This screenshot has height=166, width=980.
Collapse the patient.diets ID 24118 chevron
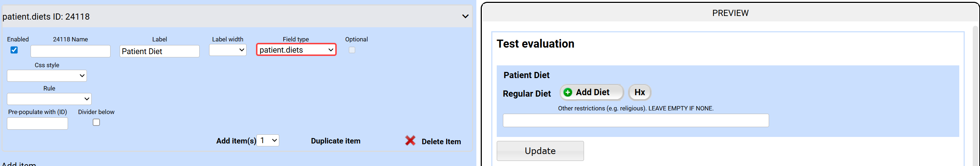point(465,16)
